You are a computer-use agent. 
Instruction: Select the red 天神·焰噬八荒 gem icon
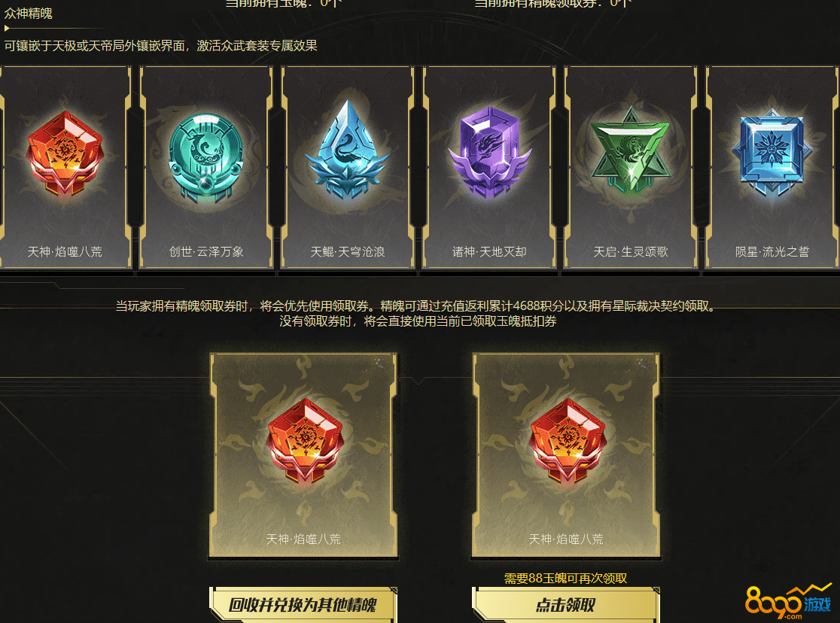tap(65, 153)
